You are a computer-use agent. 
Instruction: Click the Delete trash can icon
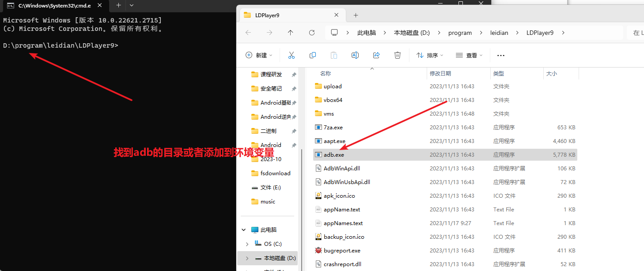(x=398, y=55)
